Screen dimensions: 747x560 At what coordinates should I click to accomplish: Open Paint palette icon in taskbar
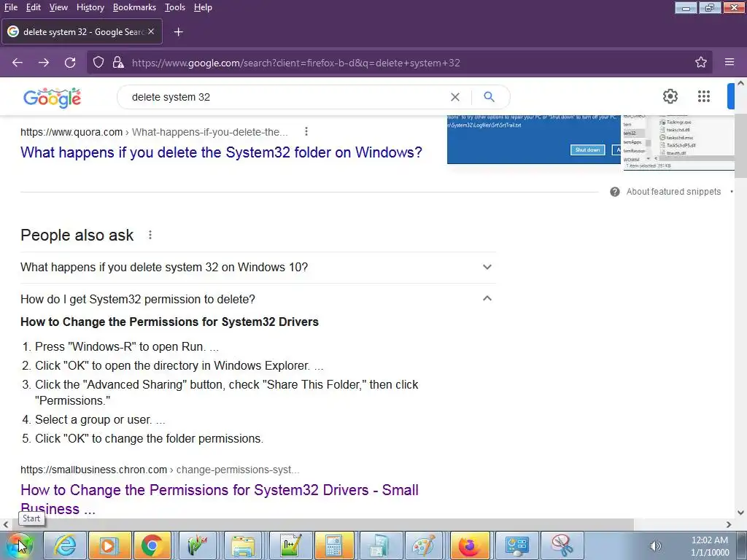pyautogui.click(x=424, y=545)
